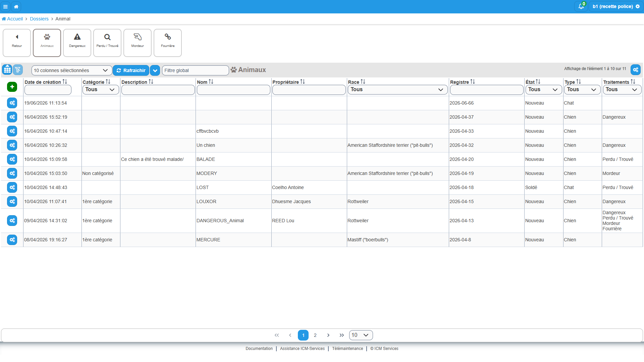644x362 pixels.
Task: Open actions for the MODERY row
Action: pos(12,173)
